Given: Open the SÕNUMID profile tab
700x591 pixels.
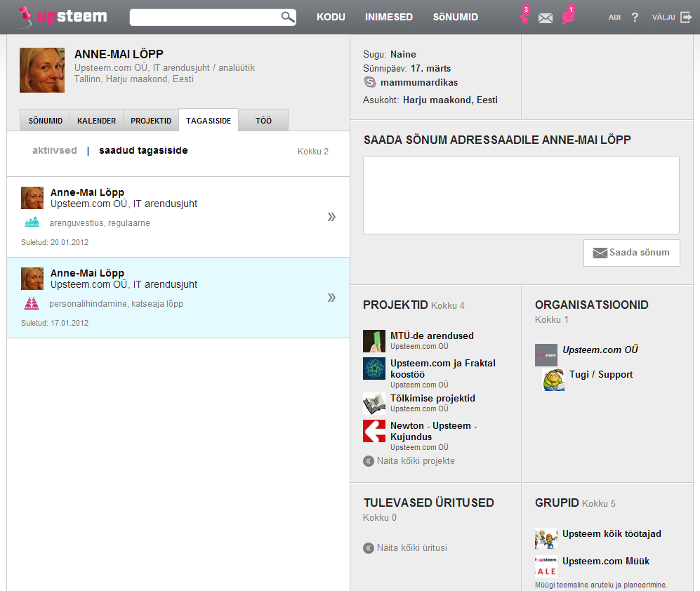Looking at the screenshot, I should pos(45,121).
